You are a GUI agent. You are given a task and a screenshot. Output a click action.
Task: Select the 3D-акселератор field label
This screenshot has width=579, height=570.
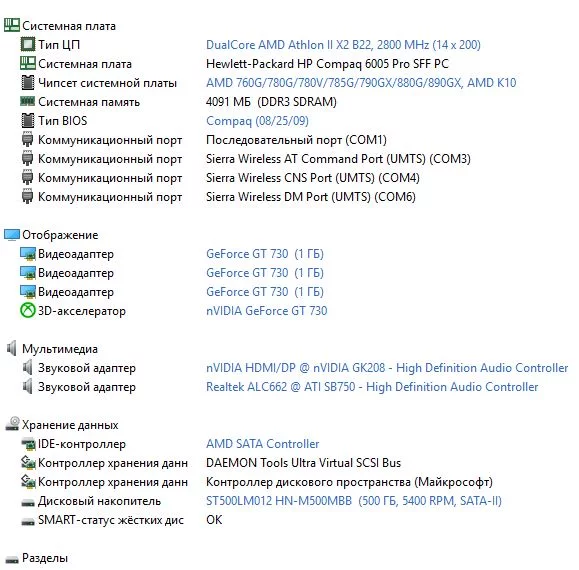coord(82,311)
